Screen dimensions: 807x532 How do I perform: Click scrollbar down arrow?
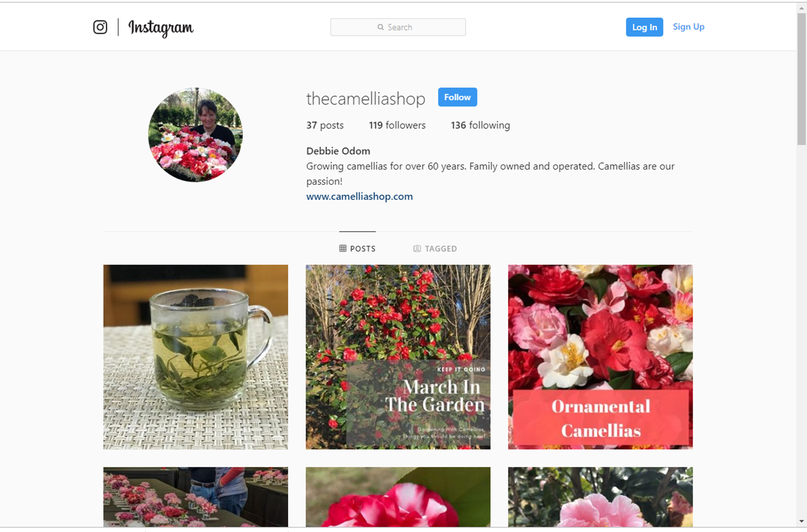tap(802, 522)
